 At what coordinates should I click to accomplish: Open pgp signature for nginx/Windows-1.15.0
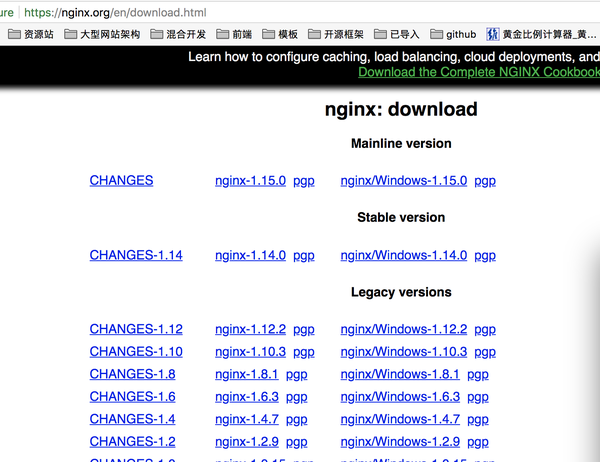[x=485, y=181]
